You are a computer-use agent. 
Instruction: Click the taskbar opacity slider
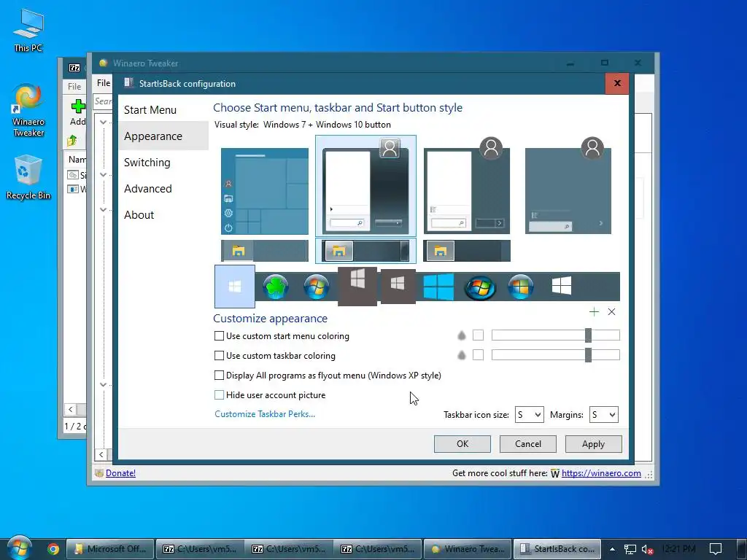[555, 355]
